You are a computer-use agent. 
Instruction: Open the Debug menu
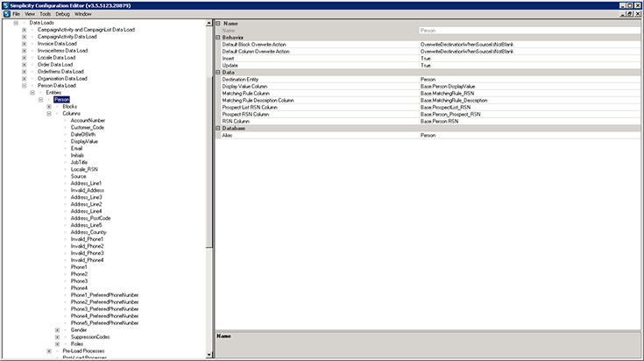pyautogui.click(x=62, y=14)
